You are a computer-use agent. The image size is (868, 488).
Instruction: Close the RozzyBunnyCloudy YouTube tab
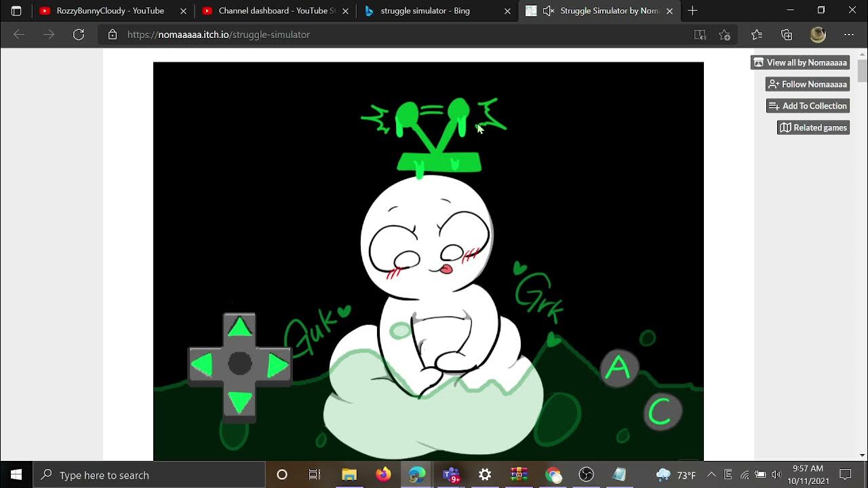(x=183, y=11)
